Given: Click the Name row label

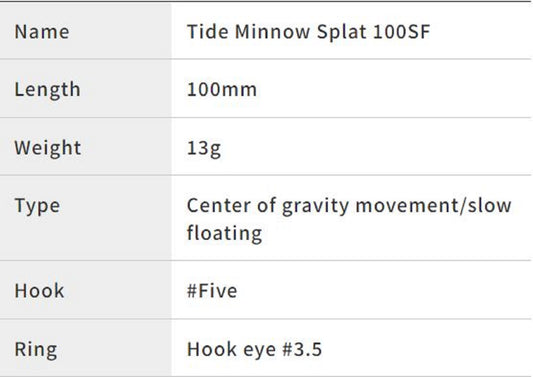Looking at the screenshot, I should point(42,32).
